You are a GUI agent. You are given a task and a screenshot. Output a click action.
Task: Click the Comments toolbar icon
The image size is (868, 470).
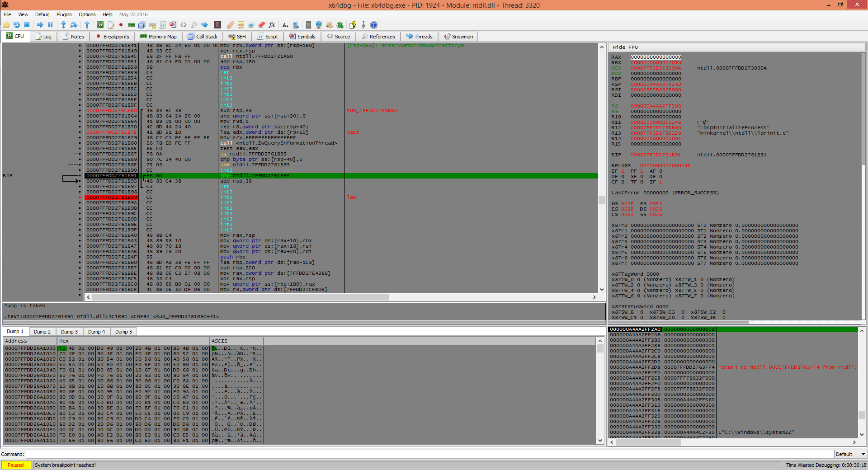[x=241, y=25]
